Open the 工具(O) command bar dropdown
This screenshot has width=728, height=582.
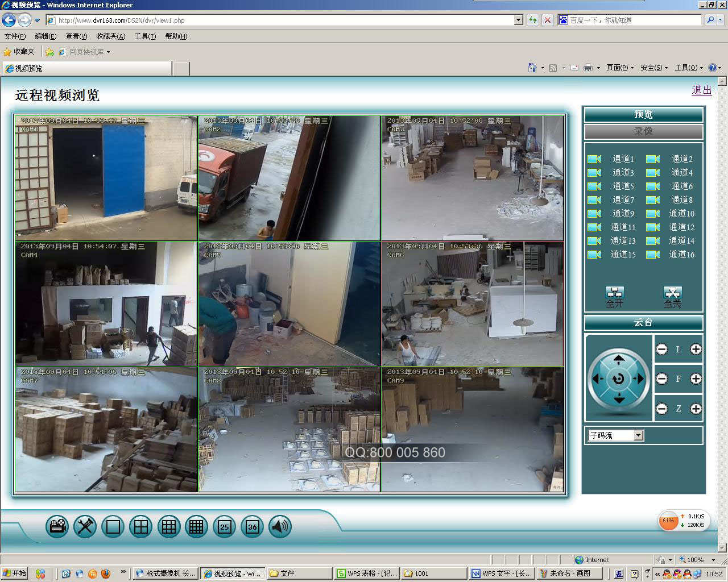pos(689,68)
